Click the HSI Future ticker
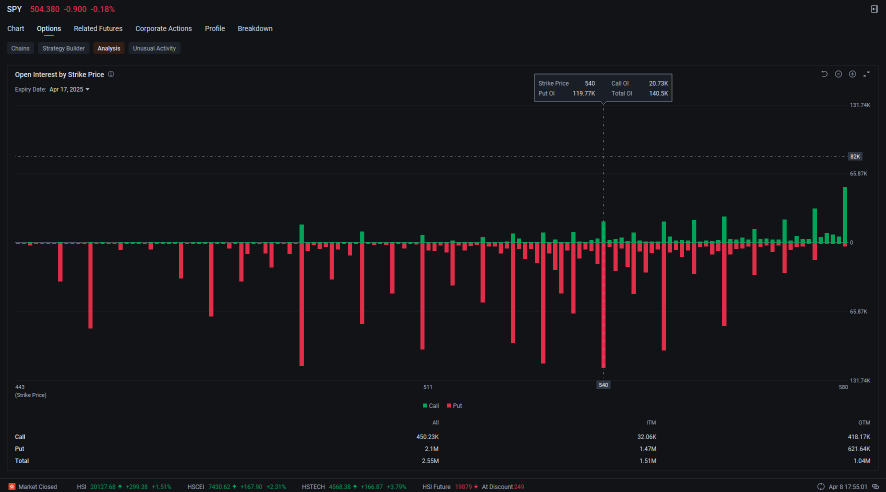This screenshot has height=492, width=886. click(474, 486)
